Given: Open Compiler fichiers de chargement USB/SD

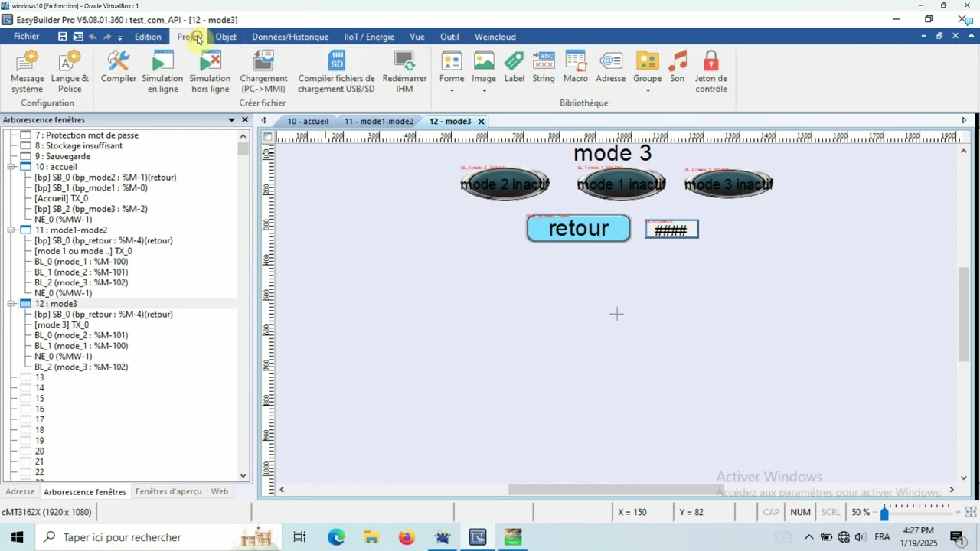Looking at the screenshot, I should 336,72.
